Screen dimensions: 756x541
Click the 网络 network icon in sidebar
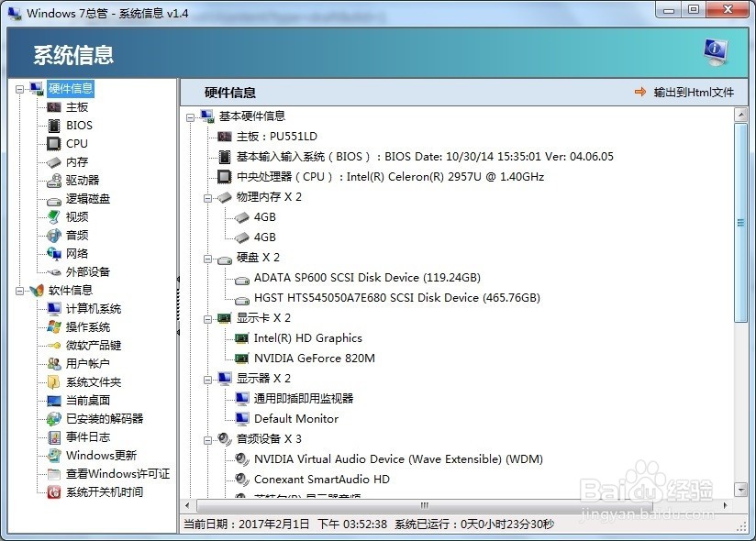(54, 253)
